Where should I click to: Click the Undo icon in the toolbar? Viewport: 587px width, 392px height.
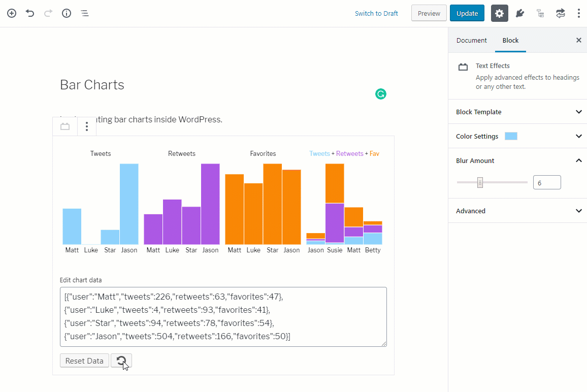pos(29,13)
